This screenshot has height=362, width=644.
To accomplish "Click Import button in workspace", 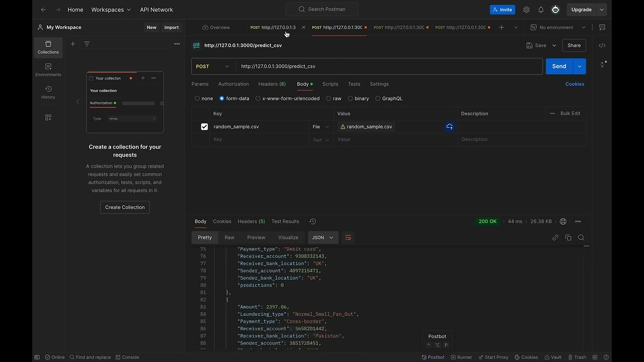I will pos(172,27).
